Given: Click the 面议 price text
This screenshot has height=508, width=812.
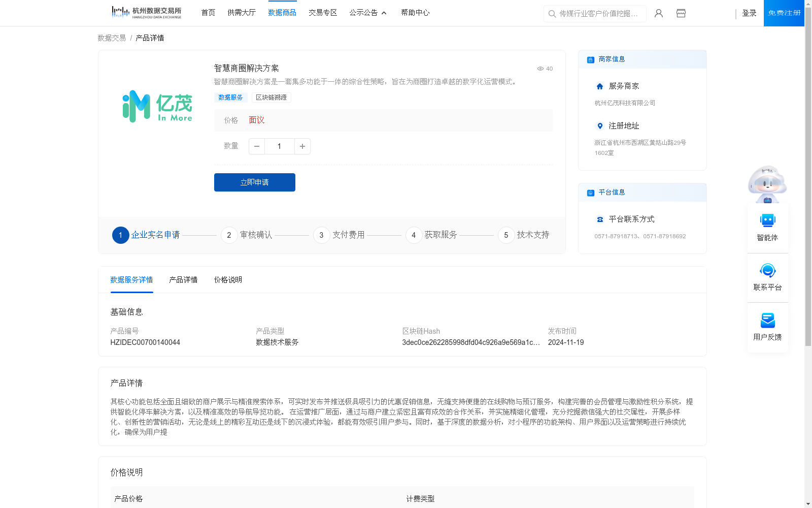Looking at the screenshot, I should tap(257, 120).
